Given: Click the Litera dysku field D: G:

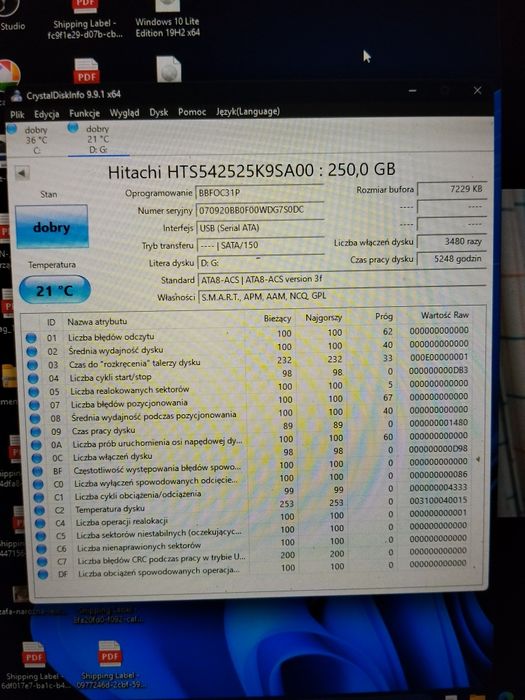Looking at the screenshot, I should [x=261, y=262].
